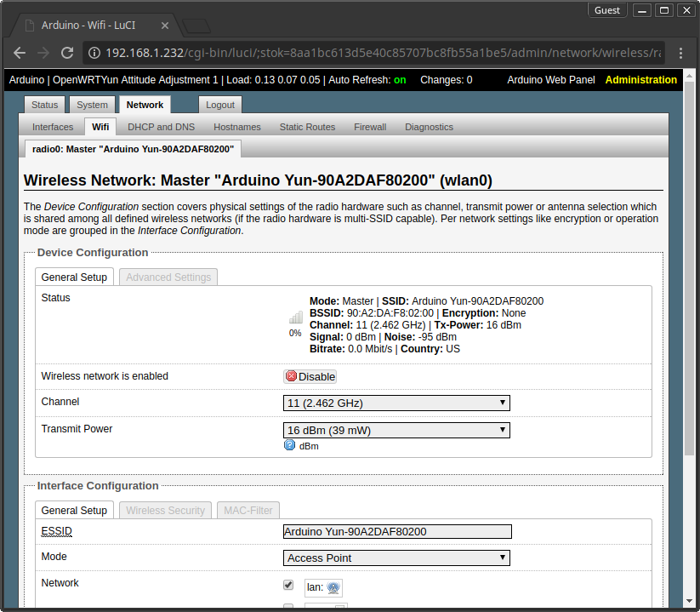Viewport: 700px width, 612px height.
Task: Open the Mode dropdown showing Access Point
Action: coord(396,558)
